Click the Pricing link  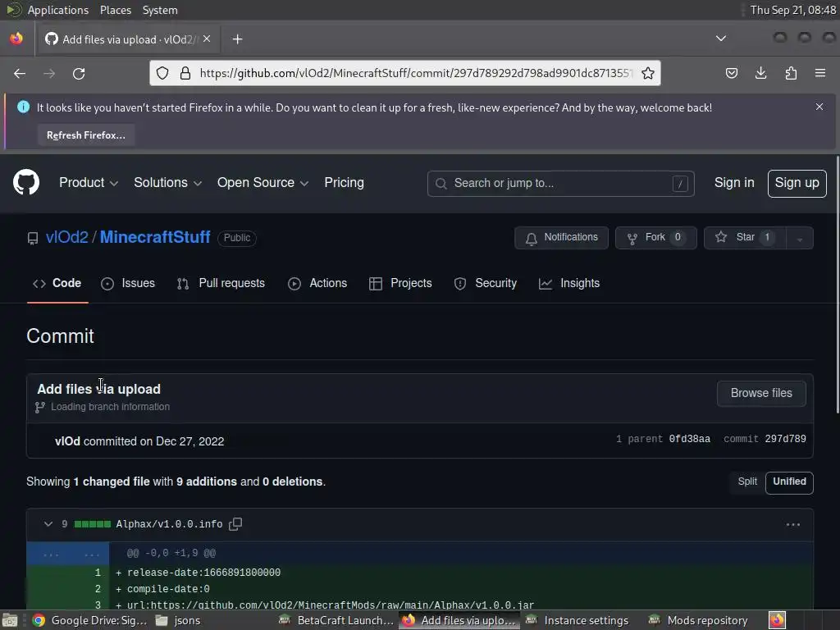[344, 183]
